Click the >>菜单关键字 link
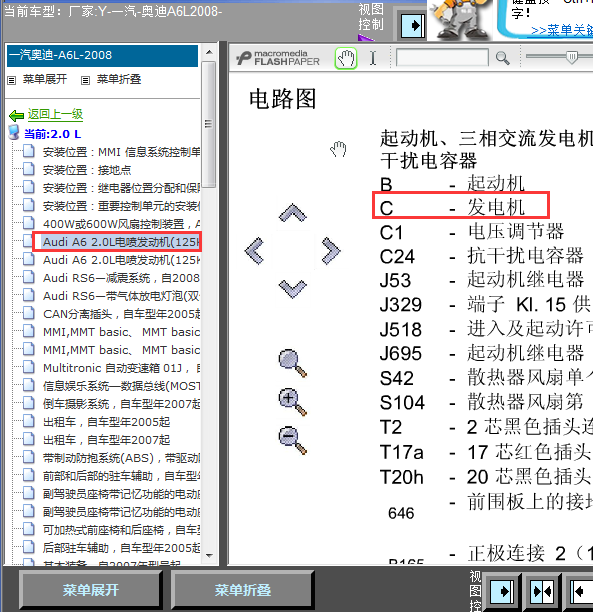This screenshot has width=593, height=612. [x=562, y=30]
